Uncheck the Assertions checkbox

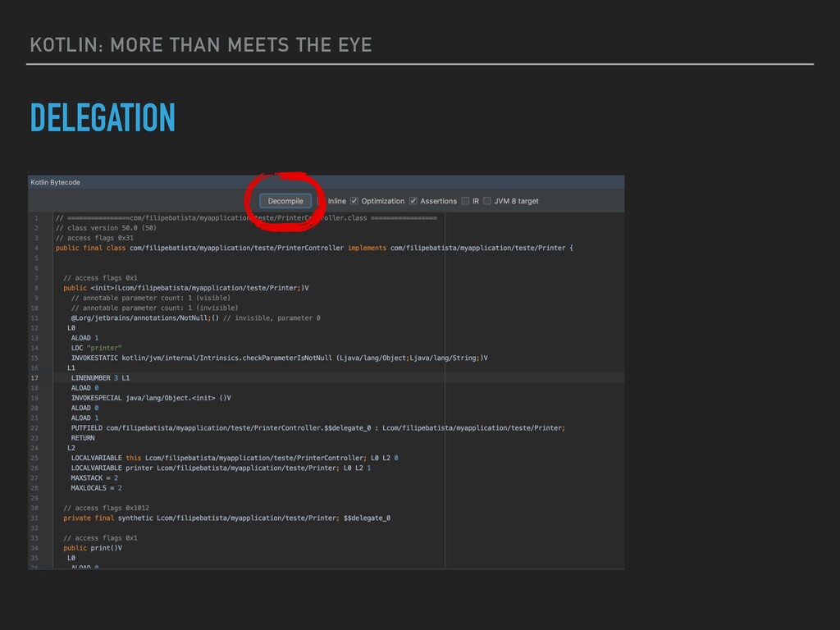pyautogui.click(x=413, y=201)
